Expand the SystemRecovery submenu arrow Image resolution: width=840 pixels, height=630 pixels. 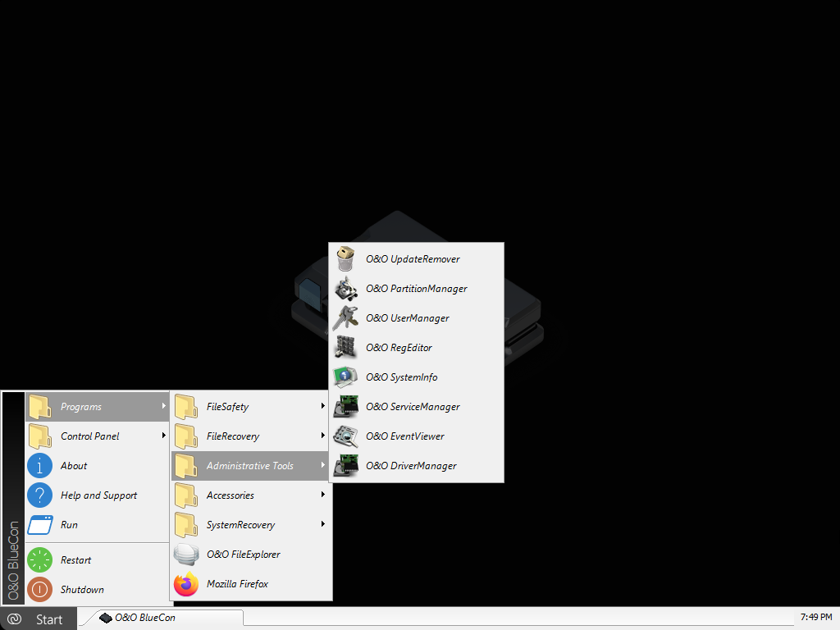323,525
